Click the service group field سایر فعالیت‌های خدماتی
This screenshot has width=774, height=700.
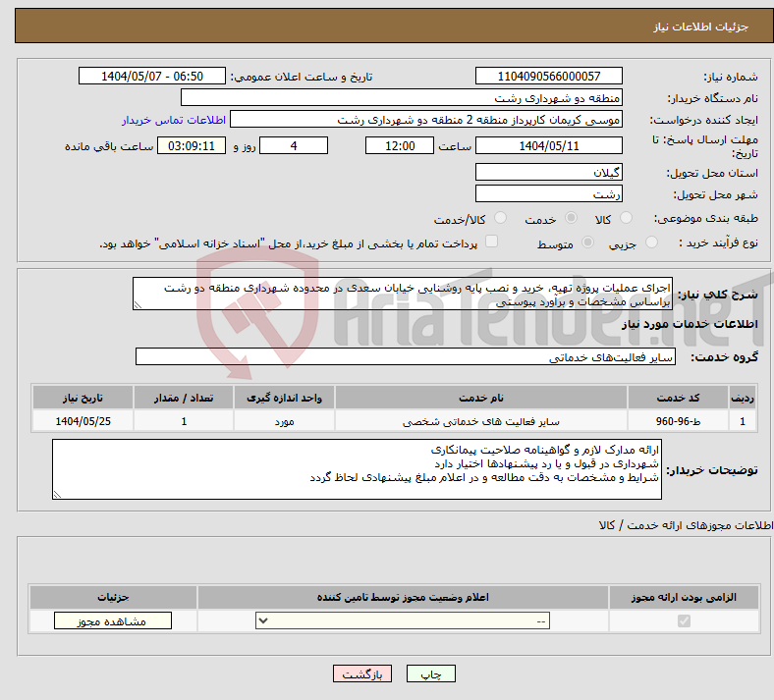pyautogui.click(x=406, y=356)
